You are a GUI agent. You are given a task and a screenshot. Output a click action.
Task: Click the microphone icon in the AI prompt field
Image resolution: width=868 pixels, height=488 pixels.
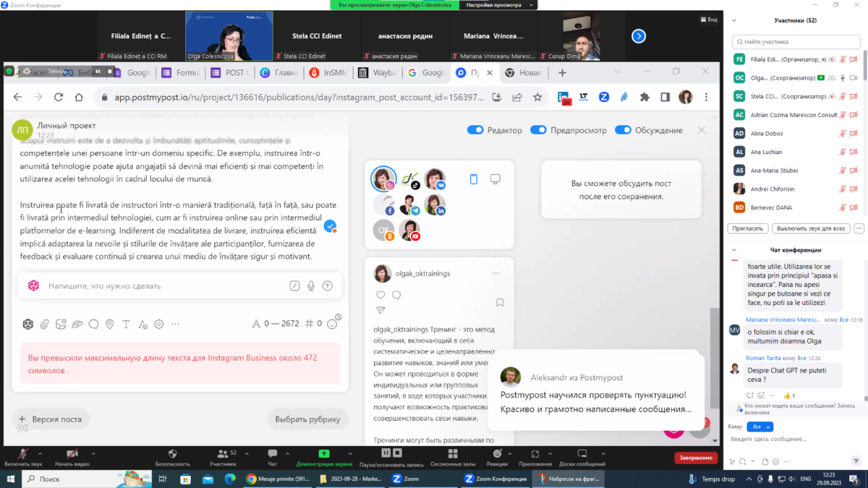pos(311,286)
